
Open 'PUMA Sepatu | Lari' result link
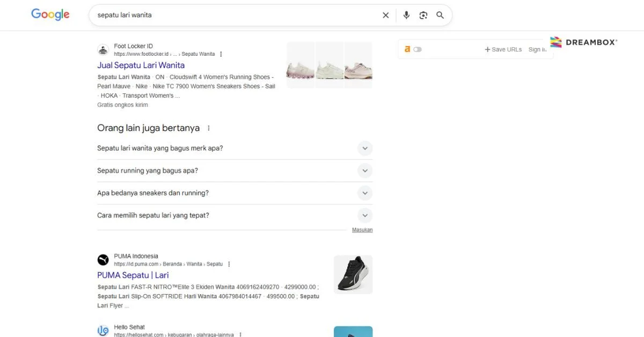pyautogui.click(x=133, y=275)
